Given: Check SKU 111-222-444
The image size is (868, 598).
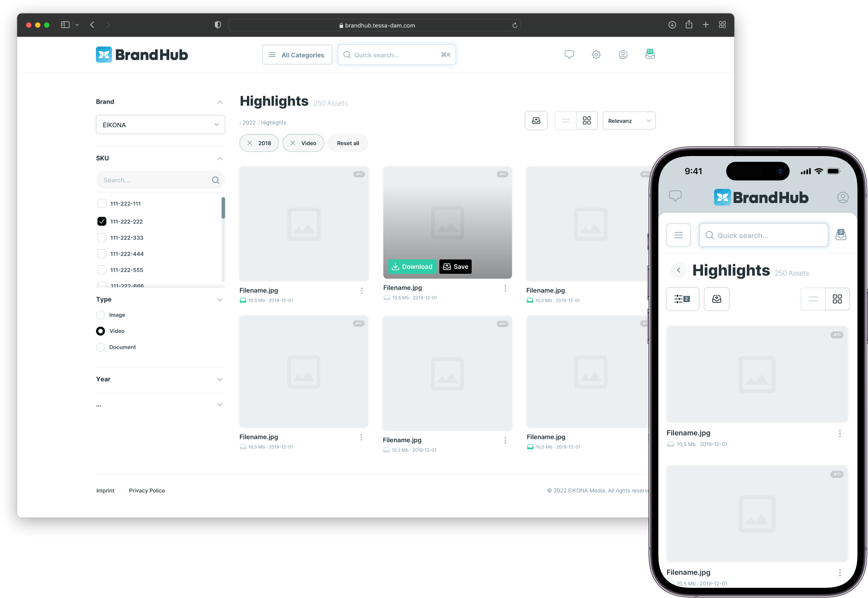Looking at the screenshot, I should 102,253.
